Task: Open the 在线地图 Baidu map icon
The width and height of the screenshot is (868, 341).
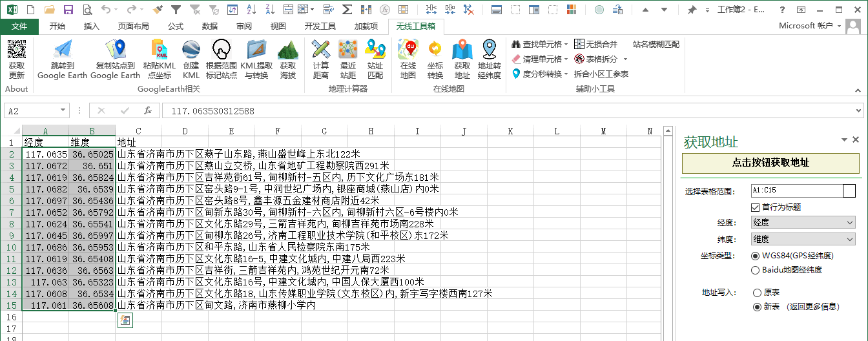Action: click(408, 49)
